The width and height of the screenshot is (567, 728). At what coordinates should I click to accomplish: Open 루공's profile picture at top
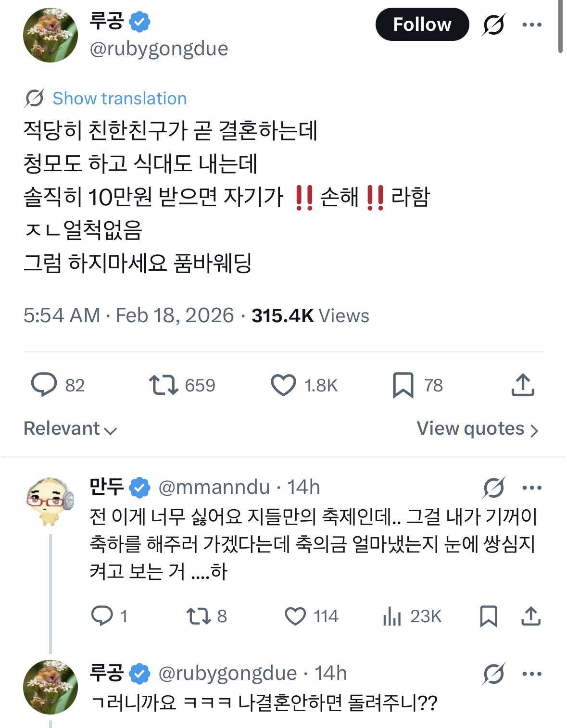click(x=50, y=35)
